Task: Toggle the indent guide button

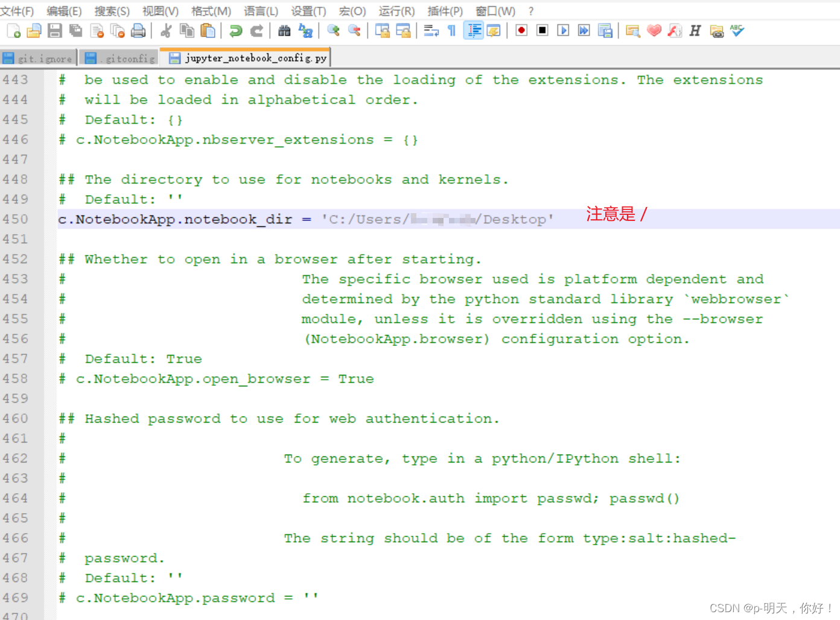Action: [473, 31]
